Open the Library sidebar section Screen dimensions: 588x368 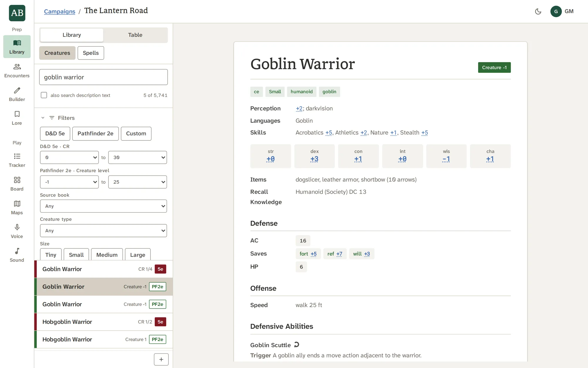click(x=17, y=47)
